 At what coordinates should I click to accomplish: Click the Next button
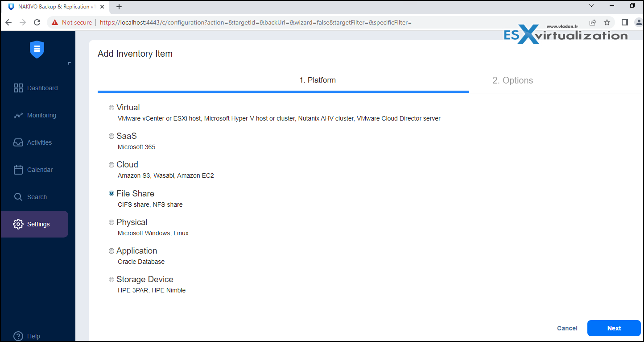pos(614,328)
